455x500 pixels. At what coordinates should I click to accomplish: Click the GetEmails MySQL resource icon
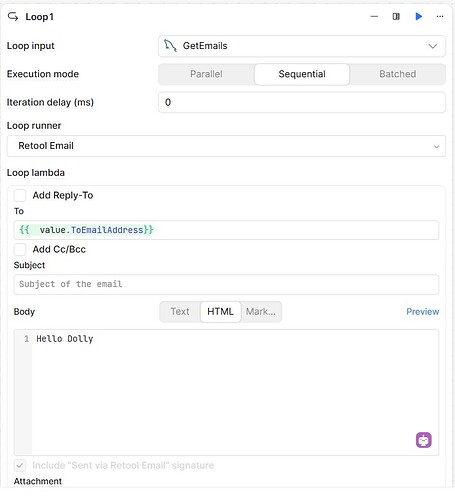[170, 46]
